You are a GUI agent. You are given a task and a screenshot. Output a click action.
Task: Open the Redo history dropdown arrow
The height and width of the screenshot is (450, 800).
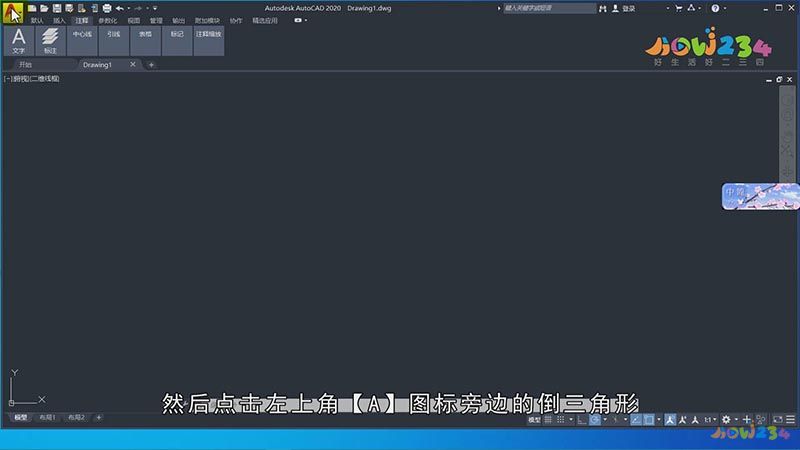[147, 8]
